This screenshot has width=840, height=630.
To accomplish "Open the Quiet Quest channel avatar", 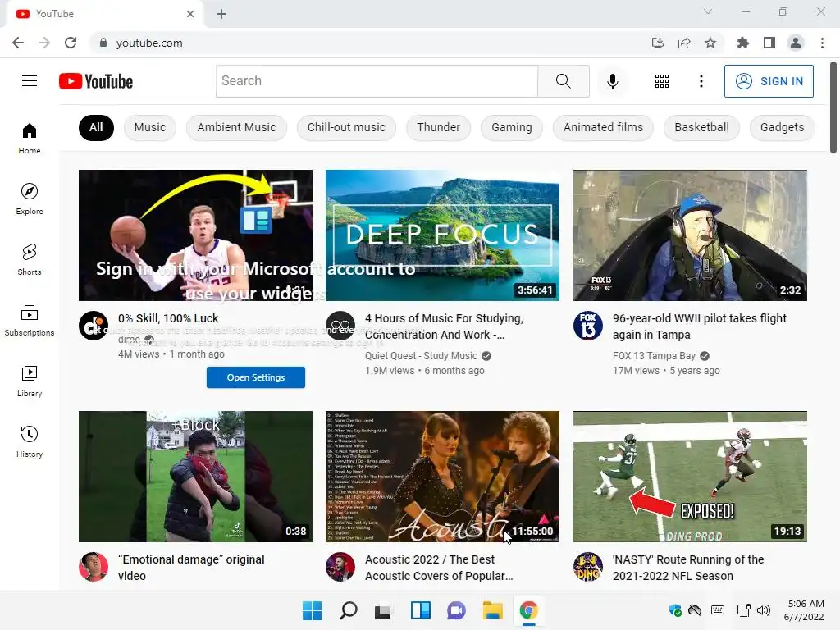I will click(x=340, y=326).
